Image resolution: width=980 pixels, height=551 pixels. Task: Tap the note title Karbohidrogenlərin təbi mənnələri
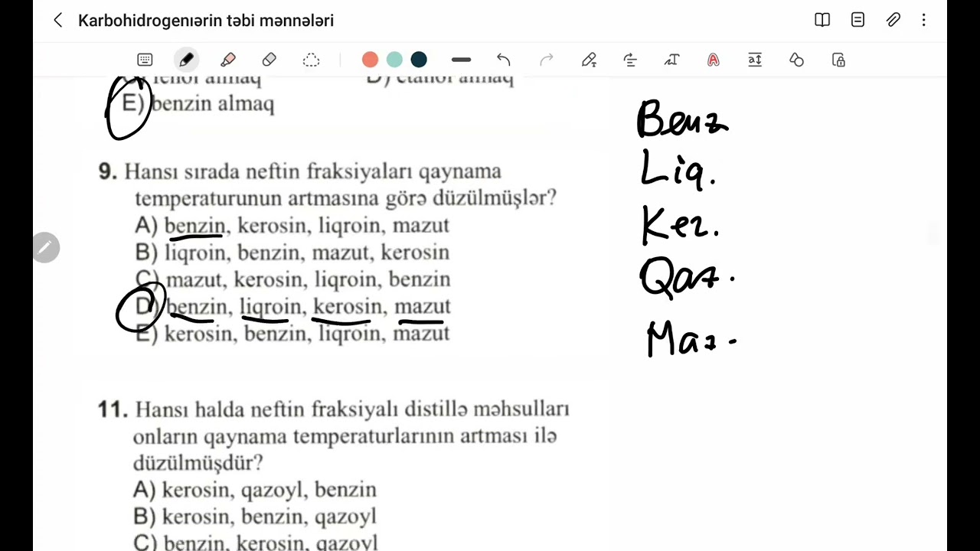tap(206, 21)
